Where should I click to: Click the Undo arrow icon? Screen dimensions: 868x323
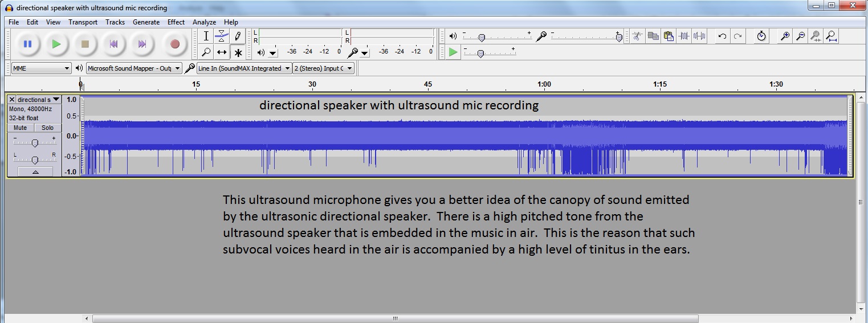click(x=722, y=36)
